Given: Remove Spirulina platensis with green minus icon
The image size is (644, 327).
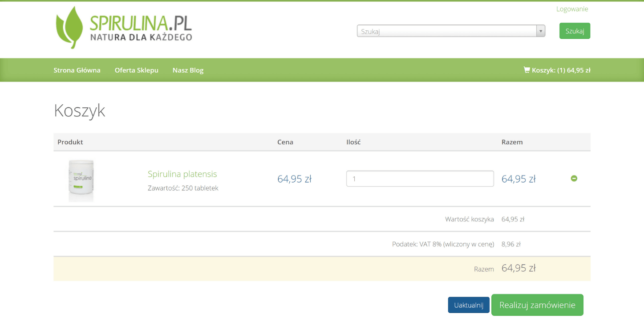Looking at the screenshot, I should pyautogui.click(x=574, y=178).
